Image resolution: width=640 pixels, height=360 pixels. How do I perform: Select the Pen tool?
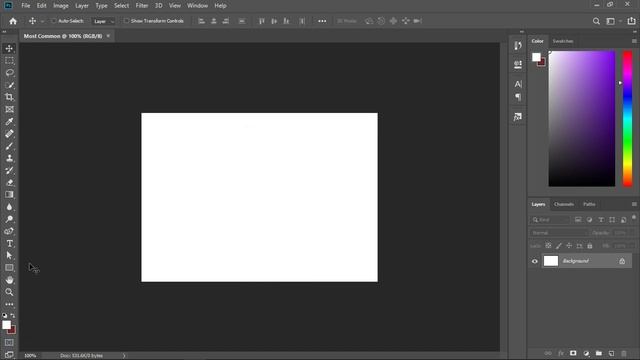pos(9,231)
